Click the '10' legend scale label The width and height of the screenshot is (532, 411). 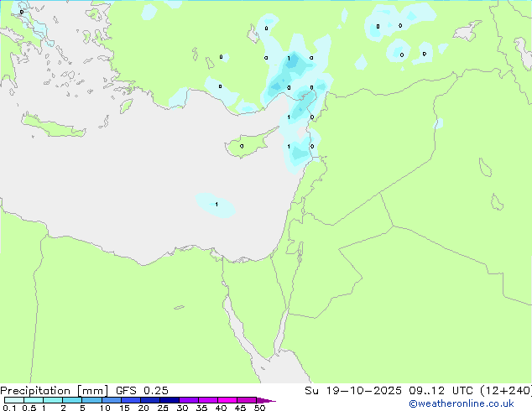click(x=105, y=408)
